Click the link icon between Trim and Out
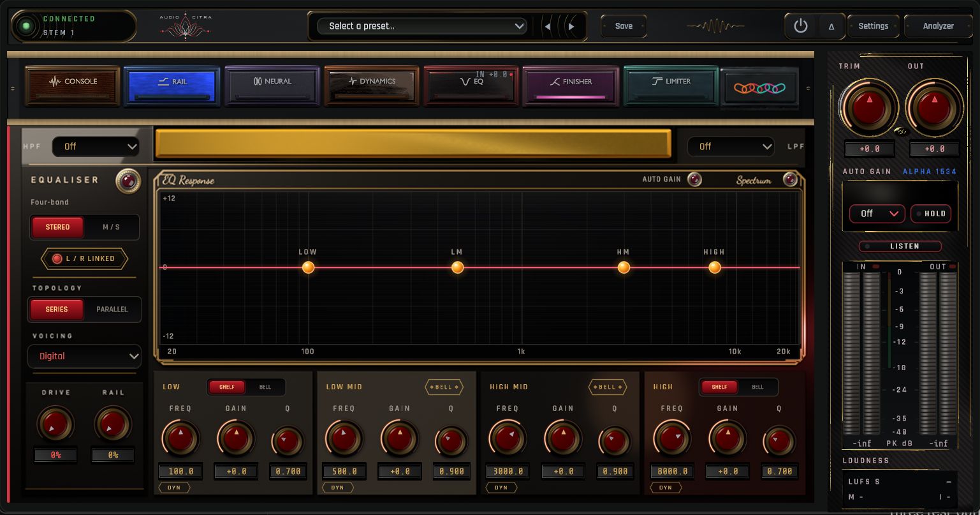This screenshot has width=980, height=515. pos(901,132)
